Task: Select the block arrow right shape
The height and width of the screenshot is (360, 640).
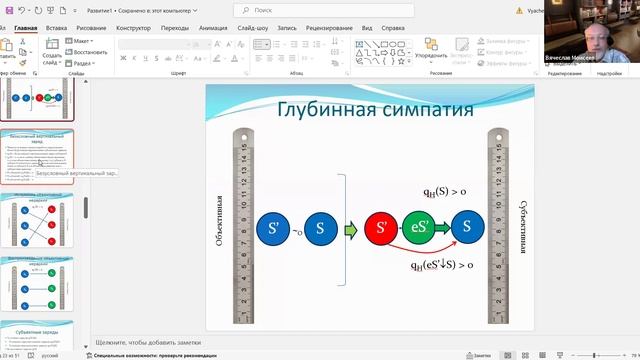Action: [x=384, y=53]
